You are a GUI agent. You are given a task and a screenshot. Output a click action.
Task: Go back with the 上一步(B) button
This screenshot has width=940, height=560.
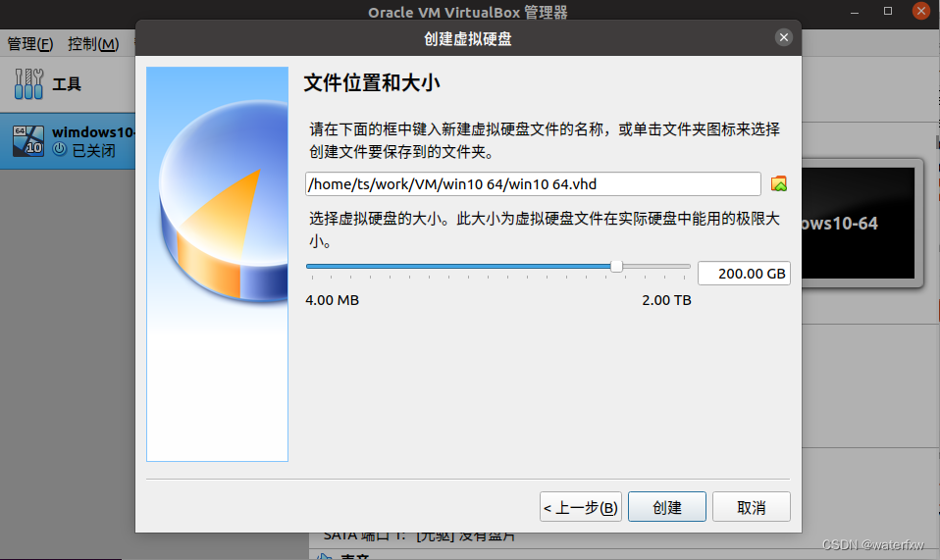[580, 507]
